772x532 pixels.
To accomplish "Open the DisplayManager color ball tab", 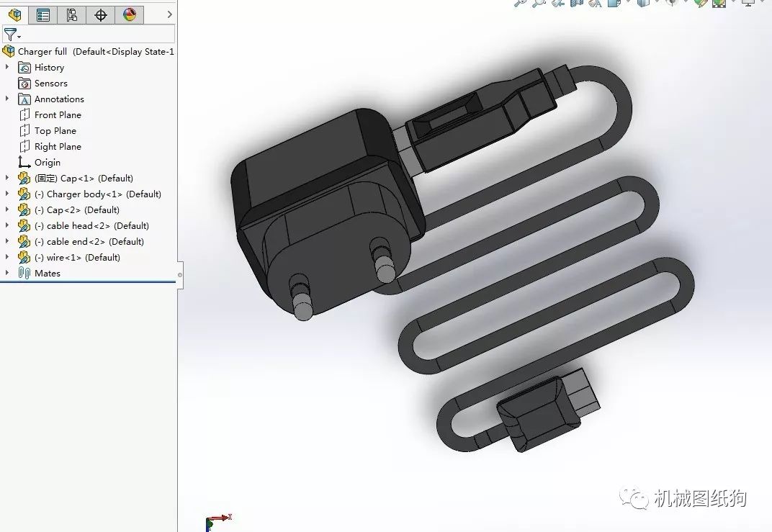I will pyautogui.click(x=130, y=14).
